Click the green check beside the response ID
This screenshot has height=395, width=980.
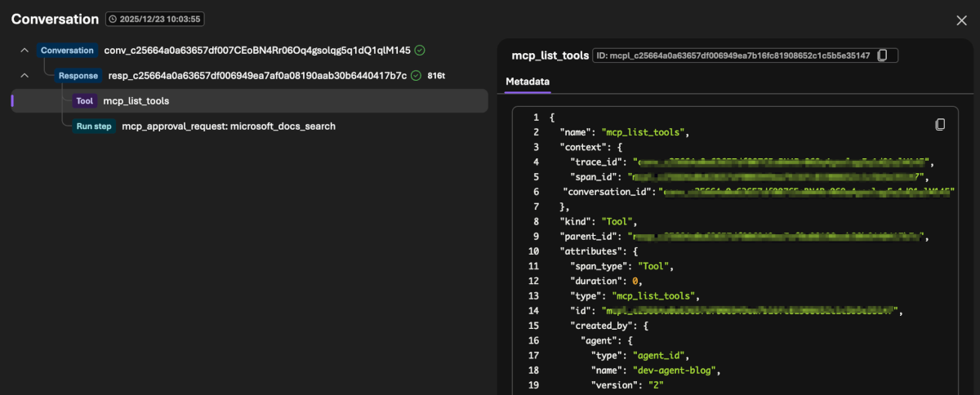(416, 76)
